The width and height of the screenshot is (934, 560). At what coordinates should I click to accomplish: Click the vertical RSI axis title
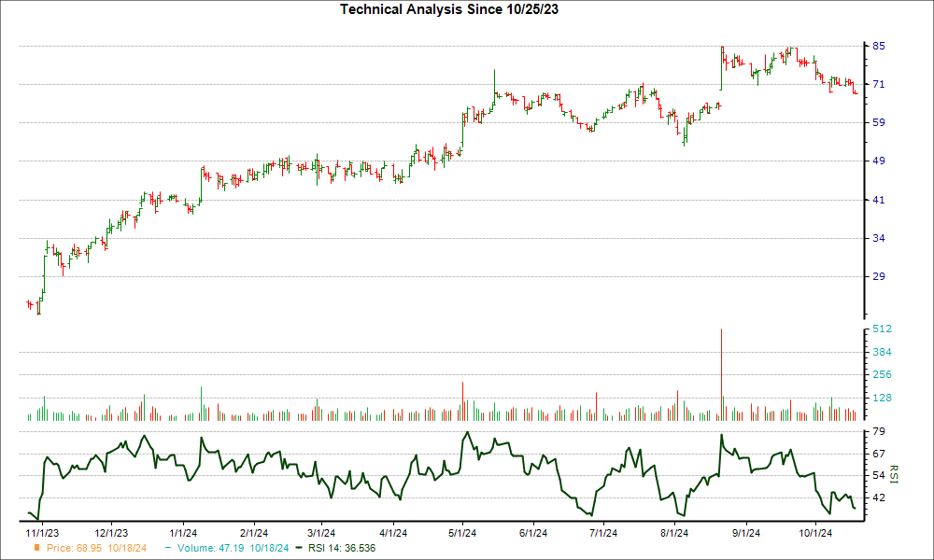[x=894, y=474]
